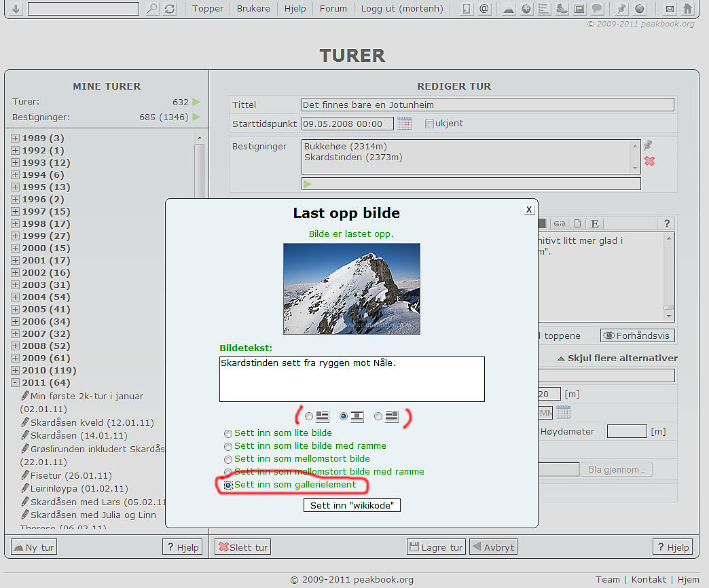Expand the 1989 (3) year node
Viewport: 709px width, 588px height.
(x=15, y=138)
